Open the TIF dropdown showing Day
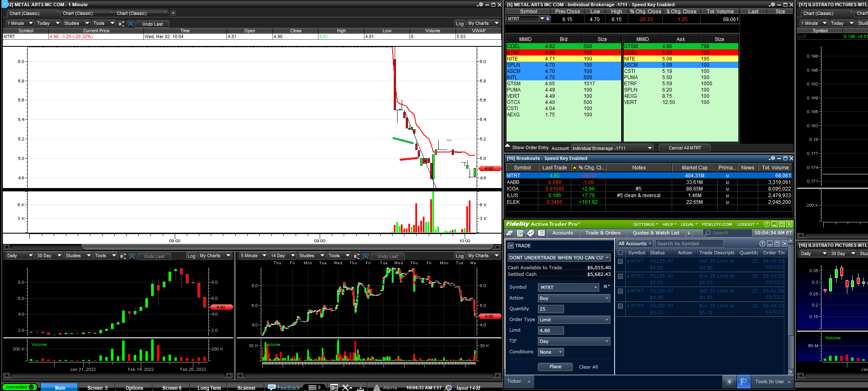The height and width of the screenshot is (391, 868). [574, 341]
